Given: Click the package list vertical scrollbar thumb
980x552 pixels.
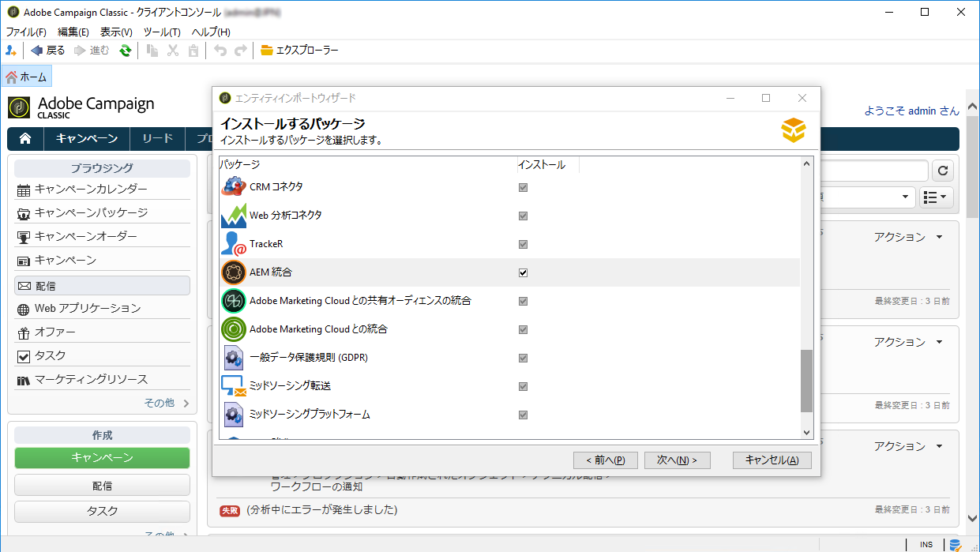Looking at the screenshot, I should coord(806,381).
